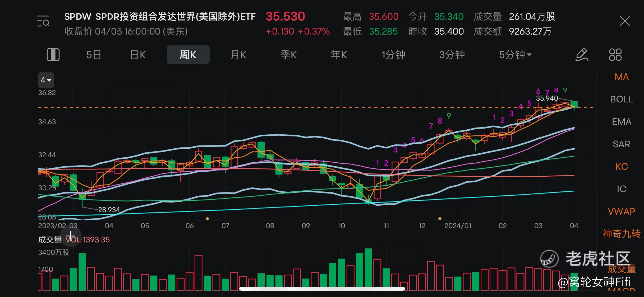Switch to the 月K chart tab
Image resolution: width=644 pixels, height=297 pixels.
238,55
